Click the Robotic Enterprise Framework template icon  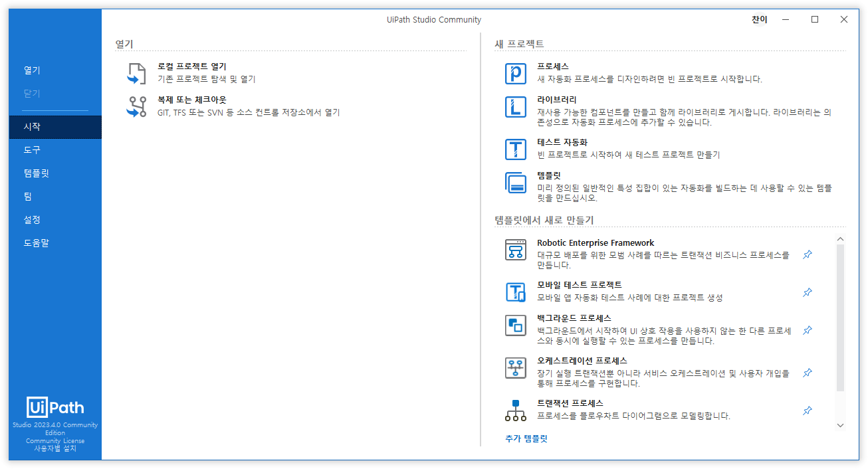(x=516, y=250)
